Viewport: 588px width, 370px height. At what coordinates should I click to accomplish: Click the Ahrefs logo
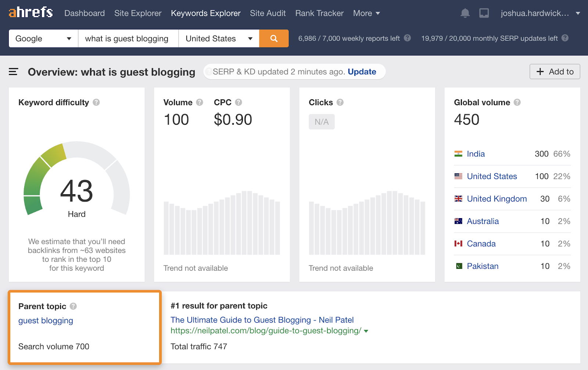pos(31,13)
